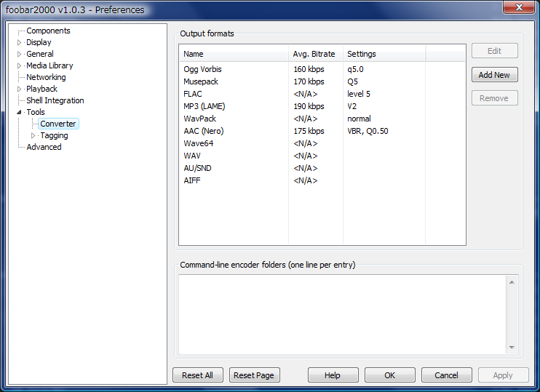Click the 160 kbps bitrate cell

pyautogui.click(x=309, y=69)
